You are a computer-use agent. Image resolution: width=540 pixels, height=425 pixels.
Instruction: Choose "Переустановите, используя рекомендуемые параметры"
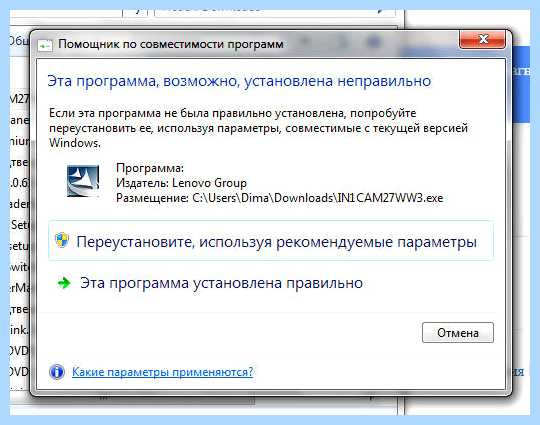pyautogui.click(x=271, y=240)
